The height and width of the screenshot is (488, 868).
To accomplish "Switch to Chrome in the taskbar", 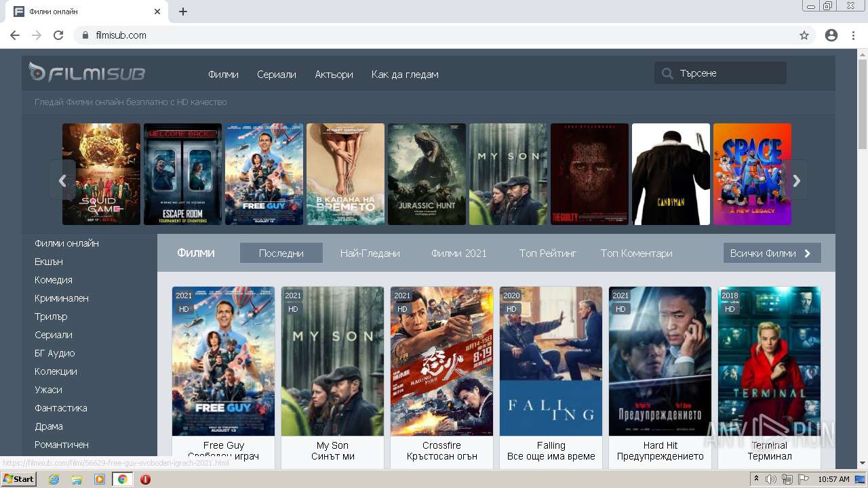I will point(122,479).
